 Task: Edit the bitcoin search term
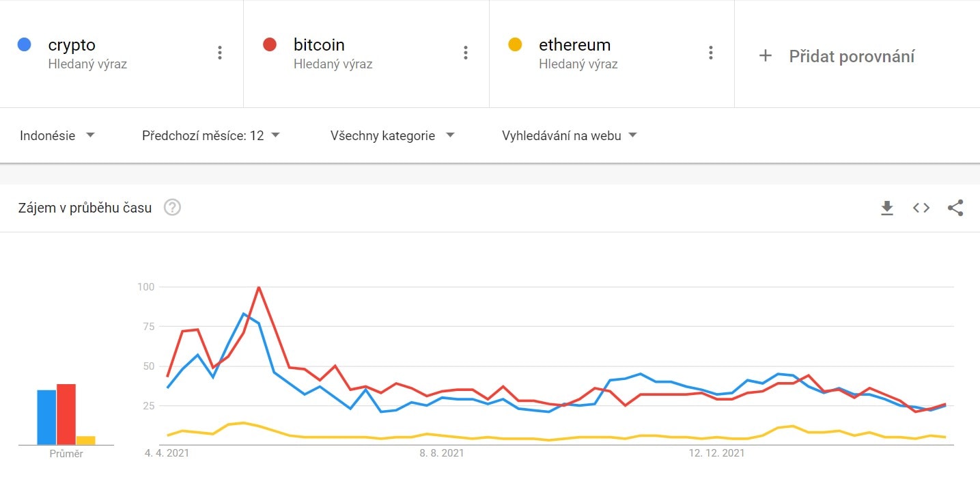[319, 45]
